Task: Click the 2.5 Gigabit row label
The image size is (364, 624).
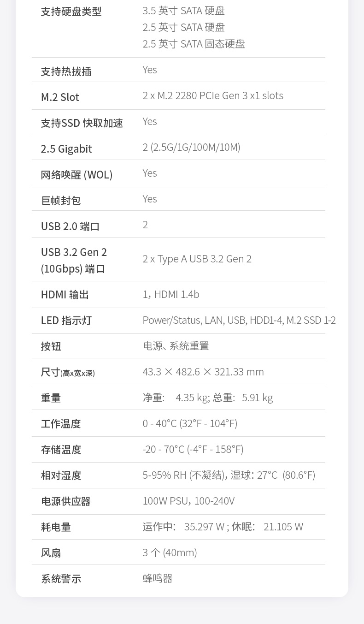Action: coord(66,149)
